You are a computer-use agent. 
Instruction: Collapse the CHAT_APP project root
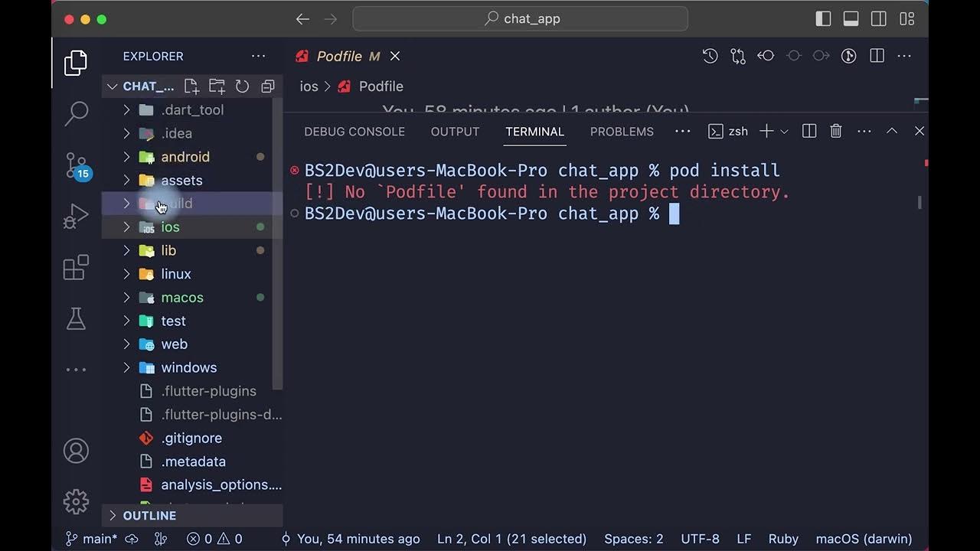pyautogui.click(x=141, y=86)
